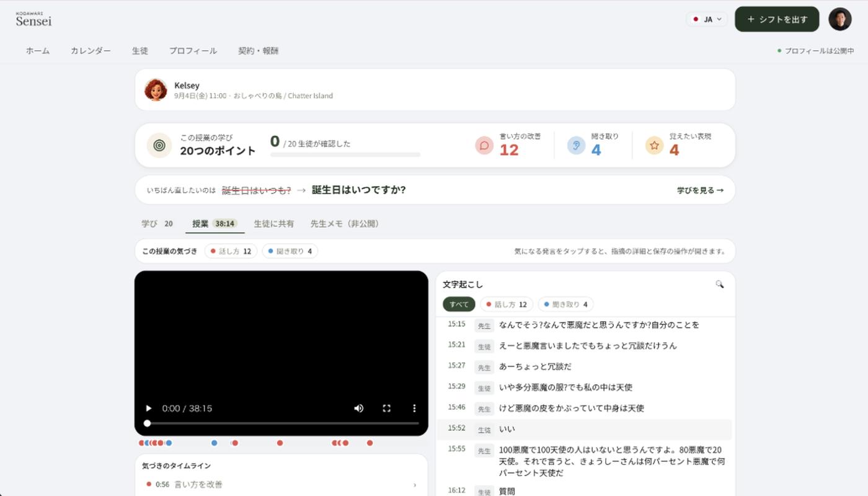Toggle the 聞き取り 4 filter in この授業の気づき
This screenshot has height=496, width=868.
(x=290, y=251)
